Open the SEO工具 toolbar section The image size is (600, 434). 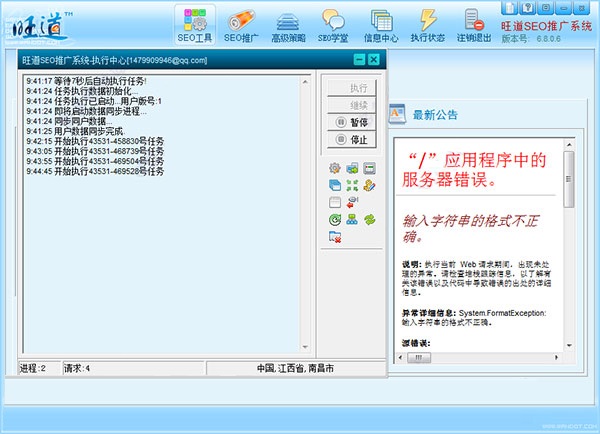195,25
